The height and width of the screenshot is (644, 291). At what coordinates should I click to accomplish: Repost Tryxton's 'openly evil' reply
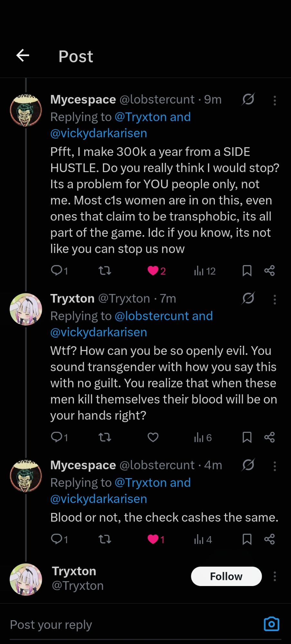coord(105,437)
